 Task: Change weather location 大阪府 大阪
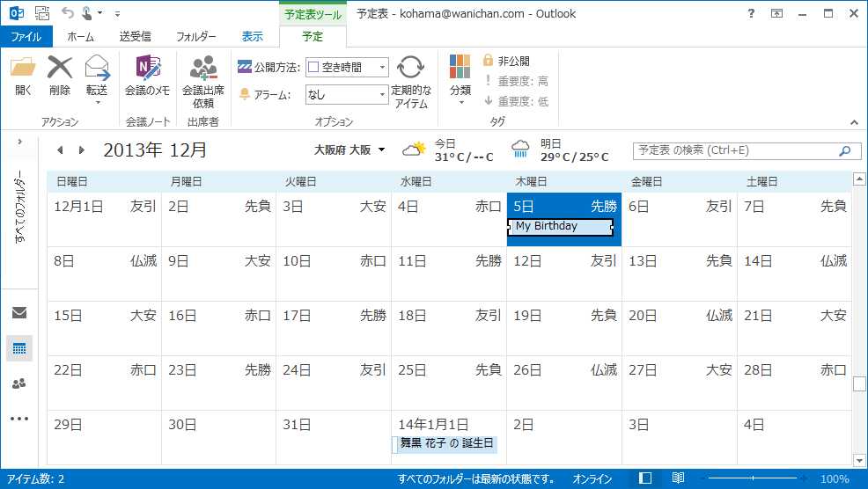click(x=349, y=150)
